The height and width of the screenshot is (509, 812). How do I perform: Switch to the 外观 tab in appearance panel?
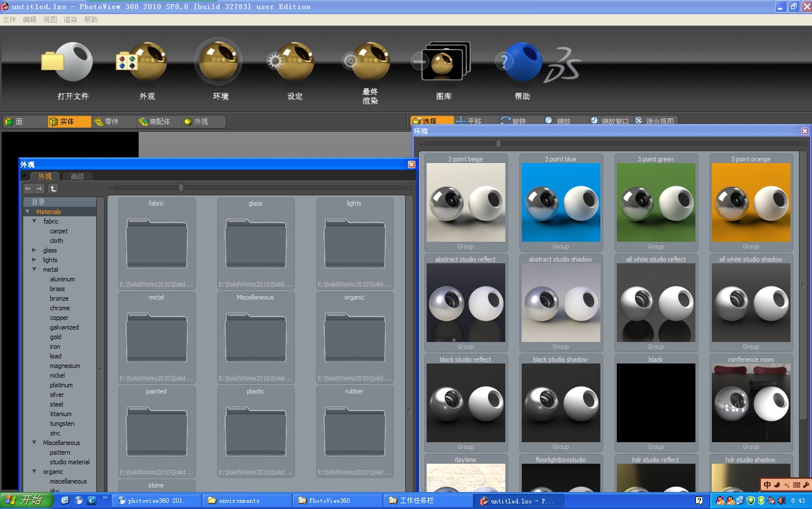pyautogui.click(x=45, y=177)
